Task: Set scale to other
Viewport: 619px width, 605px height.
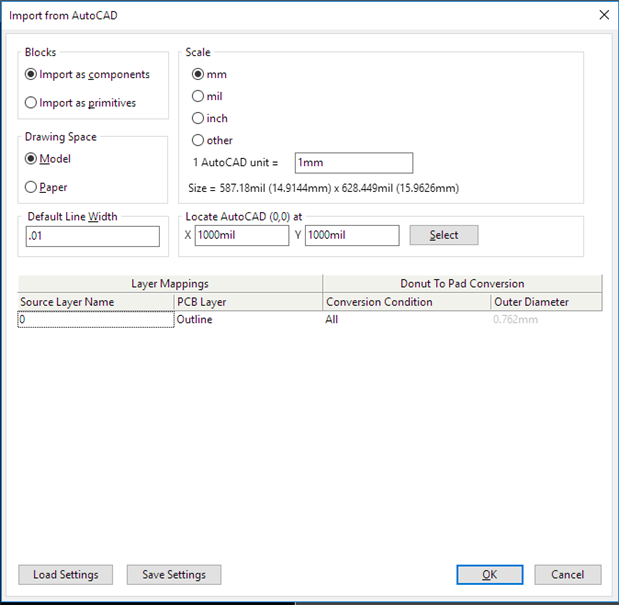Action: pos(212,140)
